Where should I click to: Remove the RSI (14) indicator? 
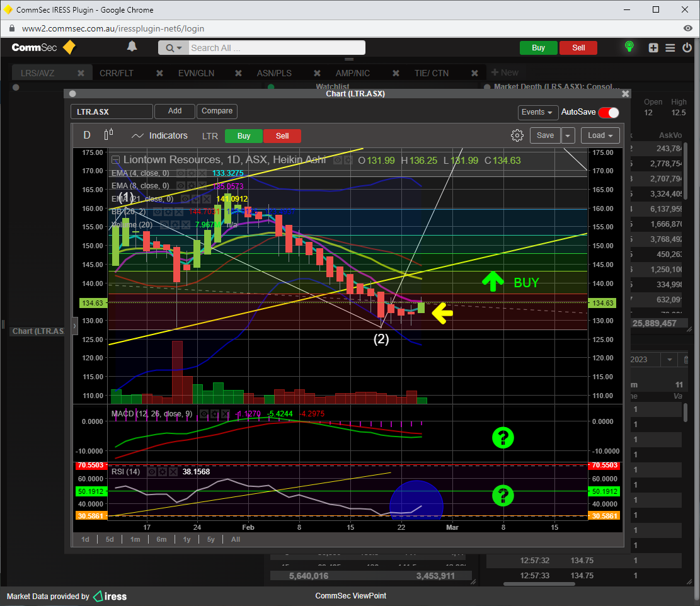173,472
